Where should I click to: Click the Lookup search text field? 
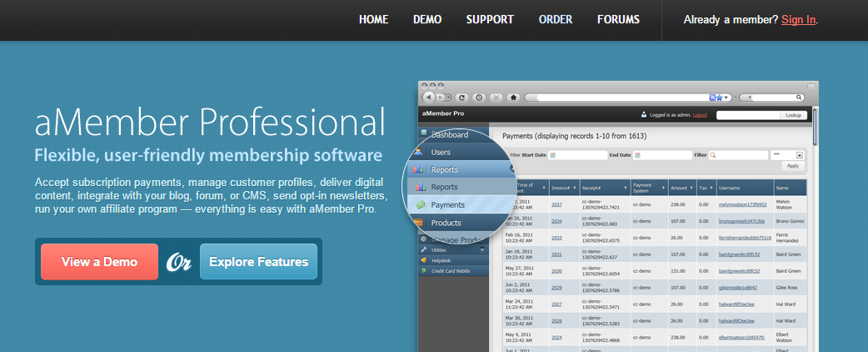[748, 115]
